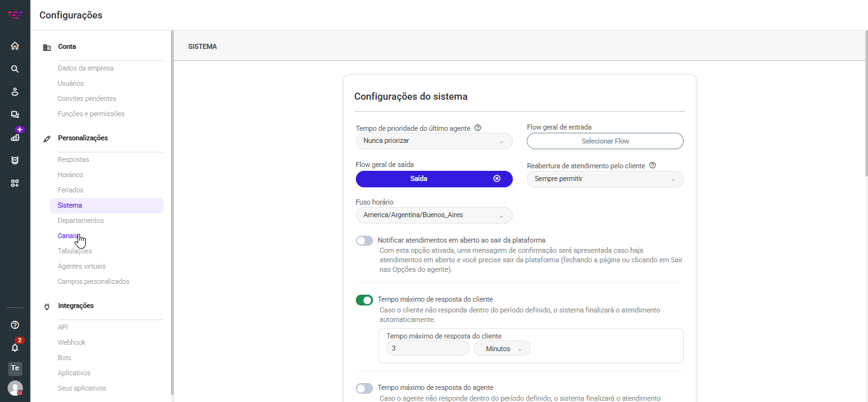Viewport: 868px width, 402px height.
Task: Open Bots integration link
Action: pos(65,358)
